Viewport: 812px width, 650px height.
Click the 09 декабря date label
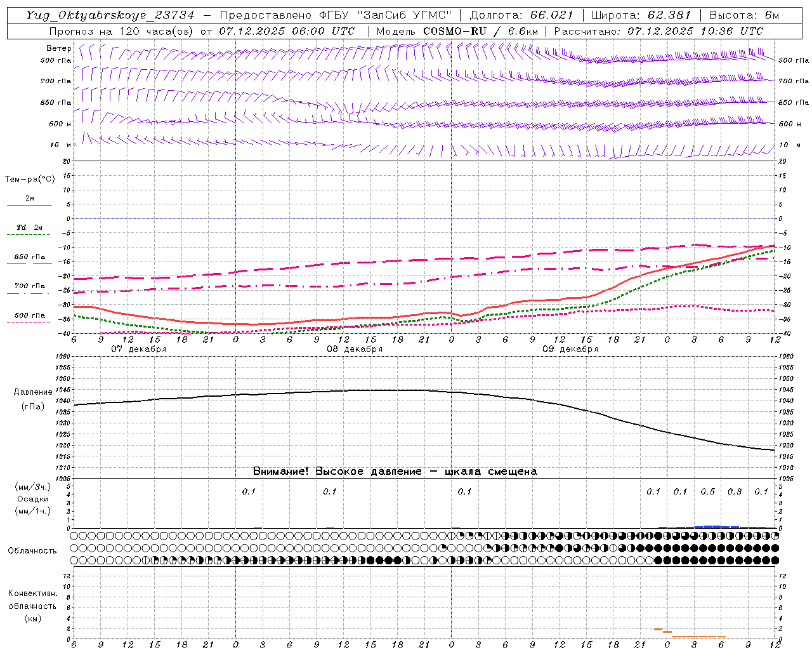click(x=570, y=349)
